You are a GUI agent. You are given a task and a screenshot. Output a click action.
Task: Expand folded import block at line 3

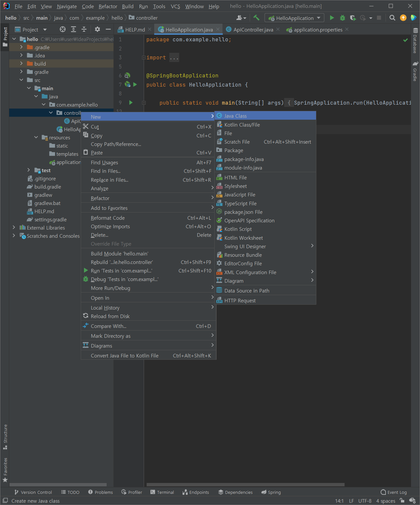(x=144, y=57)
